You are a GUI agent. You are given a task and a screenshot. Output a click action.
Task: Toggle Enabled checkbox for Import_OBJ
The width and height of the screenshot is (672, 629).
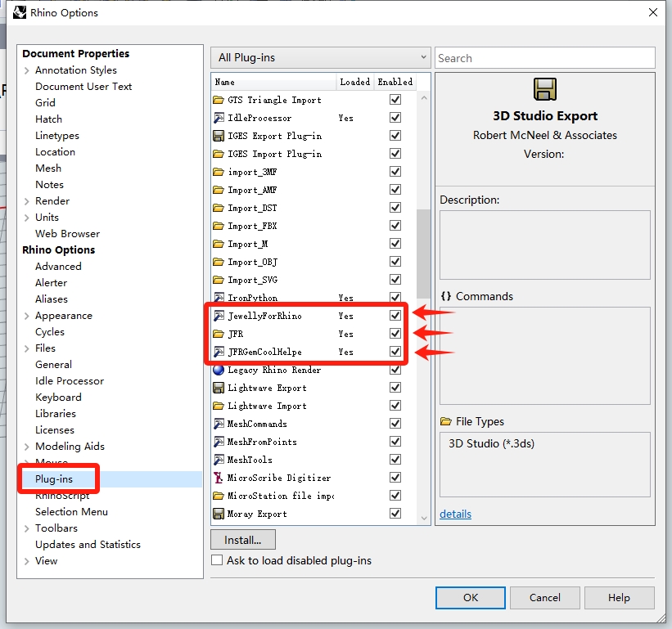coord(395,261)
